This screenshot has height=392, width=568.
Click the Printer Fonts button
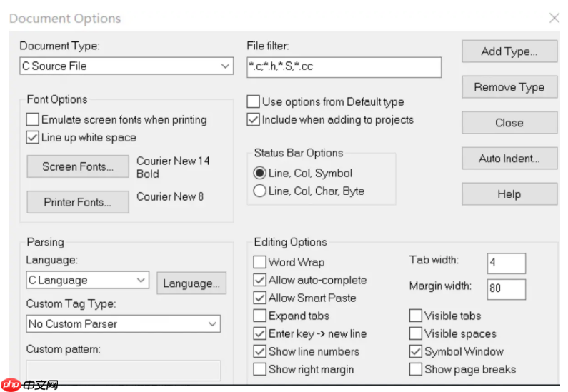(x=78, y=202)
